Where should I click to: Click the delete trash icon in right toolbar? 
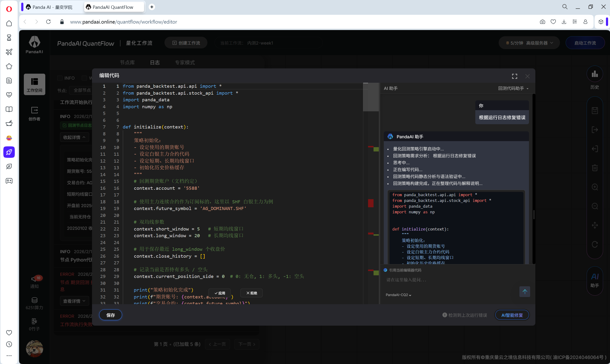pyautogui.click(x=595, y=168)
